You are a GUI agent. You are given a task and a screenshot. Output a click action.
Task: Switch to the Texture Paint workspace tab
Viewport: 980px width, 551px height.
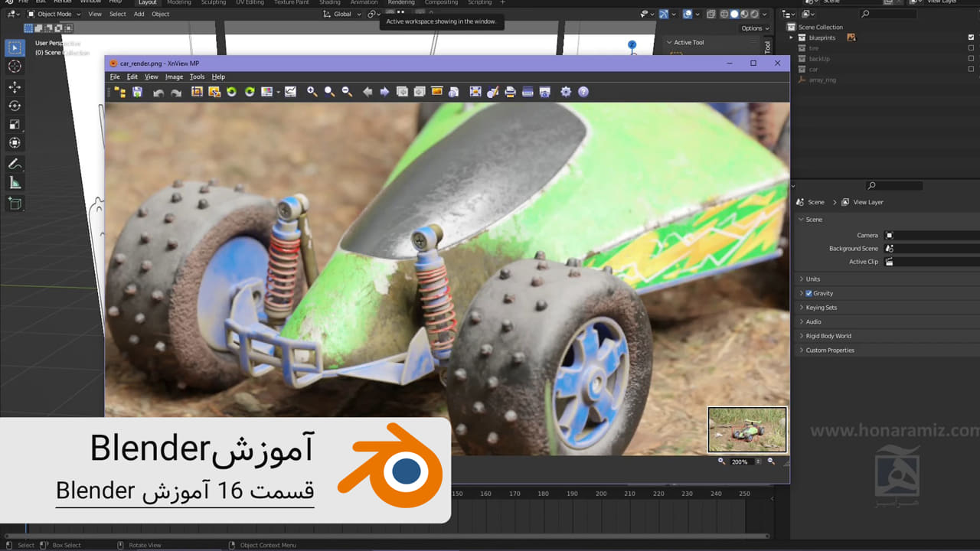pos(291,2)
